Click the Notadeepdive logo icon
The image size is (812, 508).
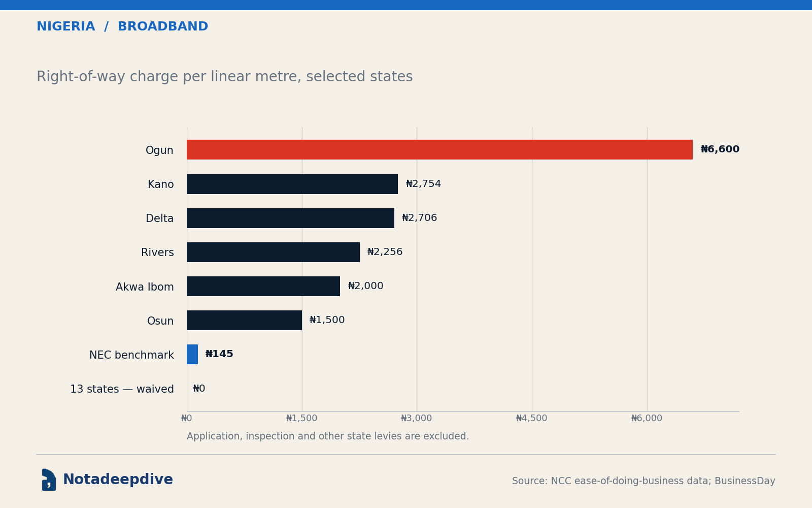pos(49,480)
